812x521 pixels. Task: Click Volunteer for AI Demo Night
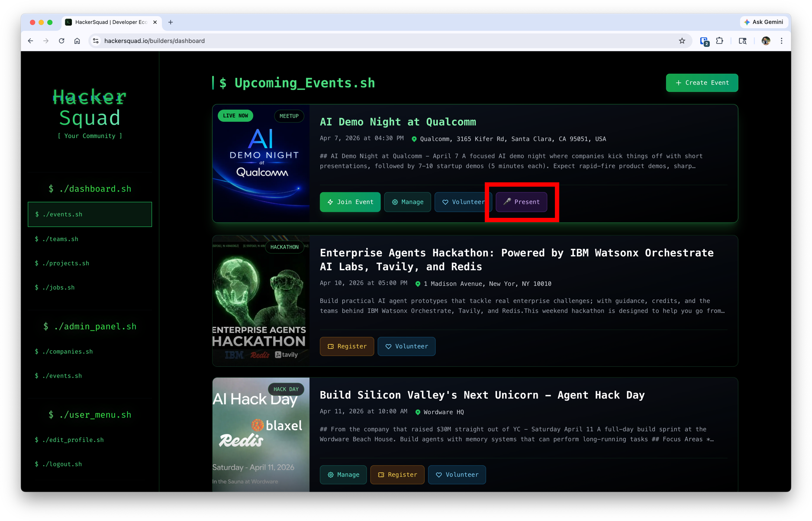[463, 202]
